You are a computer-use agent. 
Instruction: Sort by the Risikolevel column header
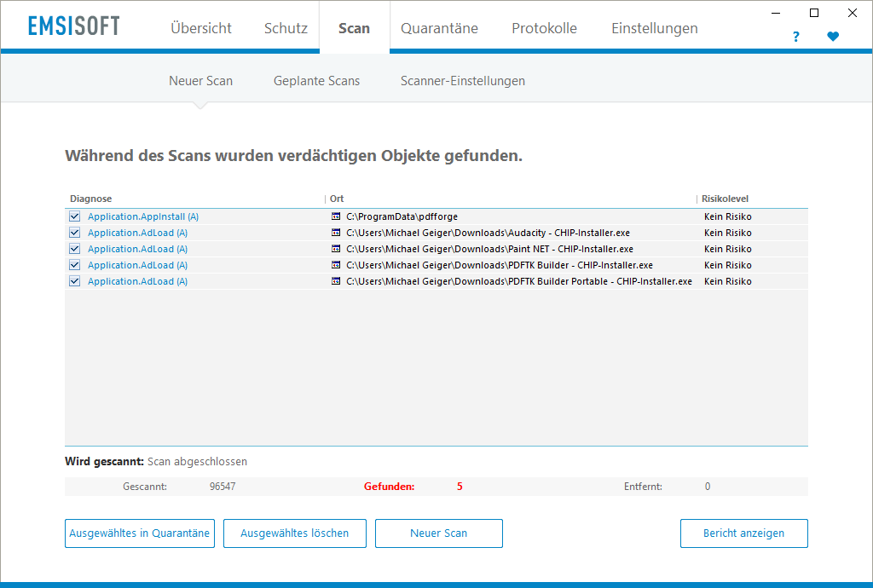(x=725, y=199)
